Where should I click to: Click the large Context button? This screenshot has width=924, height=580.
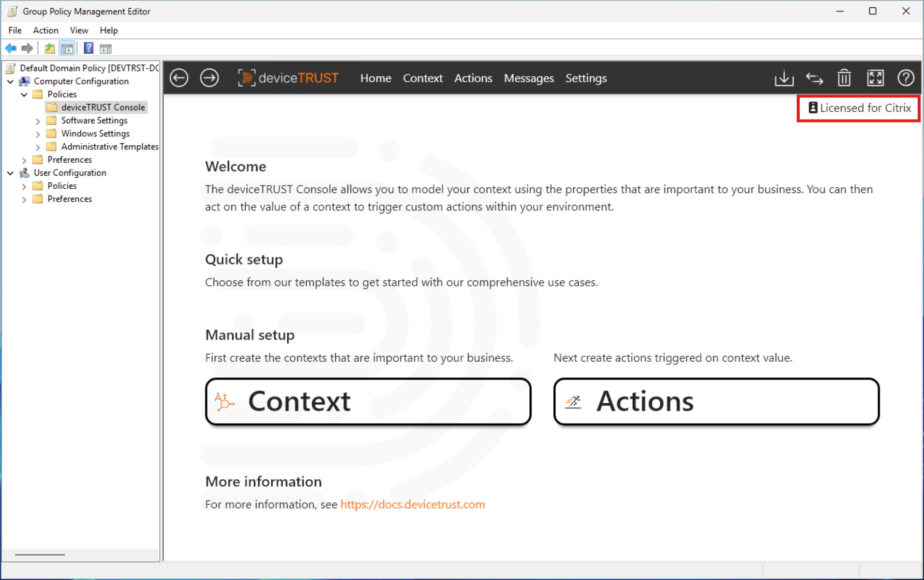click(368, 401)
